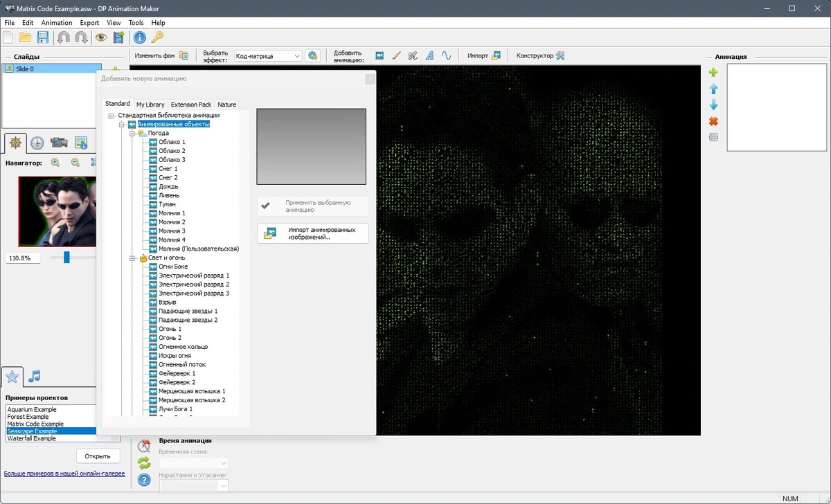Open the Нарастание и Угасание dropdown
The height and width of the screenshot is (504, 831).
pos(194,486)
